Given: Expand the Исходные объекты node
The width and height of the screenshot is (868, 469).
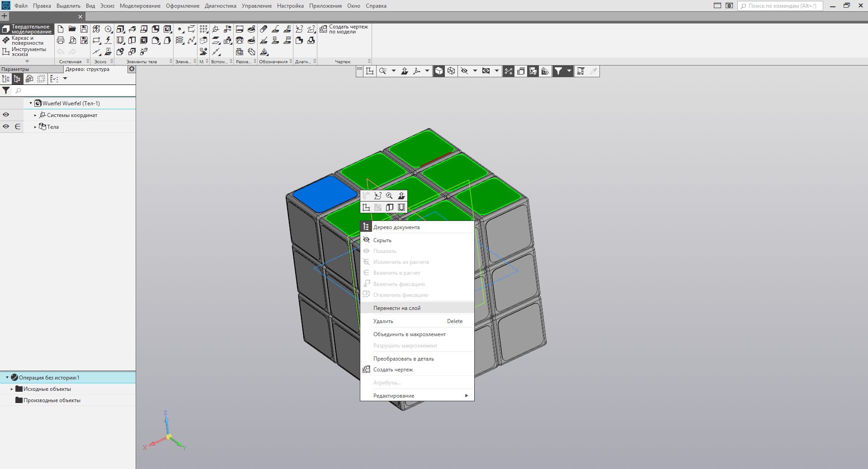Looking at the screenshot, I should (x=12, y=389).
